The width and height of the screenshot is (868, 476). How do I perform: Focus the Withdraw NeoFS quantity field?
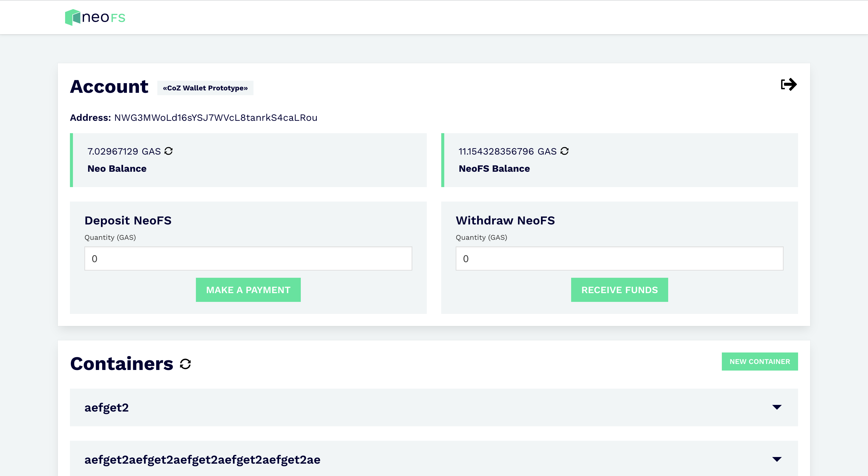[x=619, y=258]
